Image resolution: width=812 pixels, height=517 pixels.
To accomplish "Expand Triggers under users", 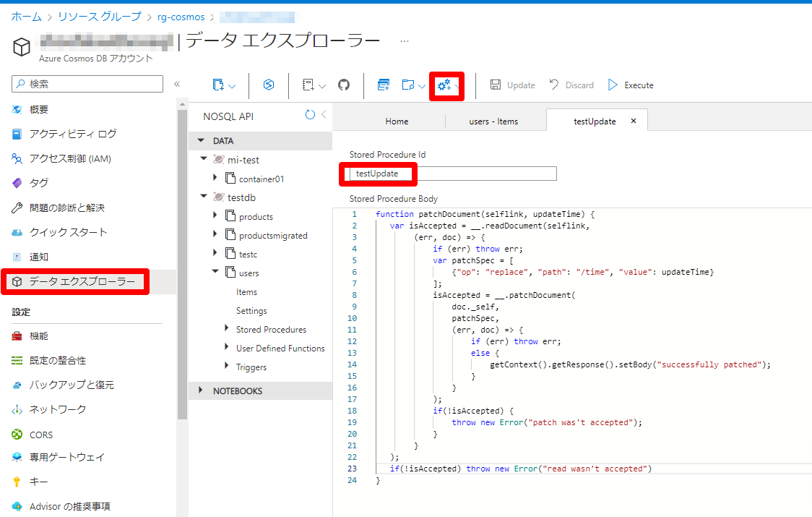I will point(226,365).
